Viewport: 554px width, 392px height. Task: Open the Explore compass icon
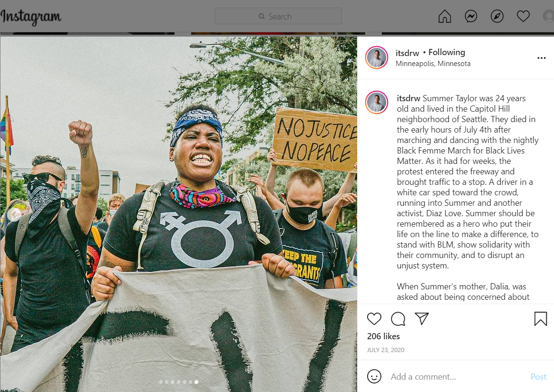click(x=497, y=16)
